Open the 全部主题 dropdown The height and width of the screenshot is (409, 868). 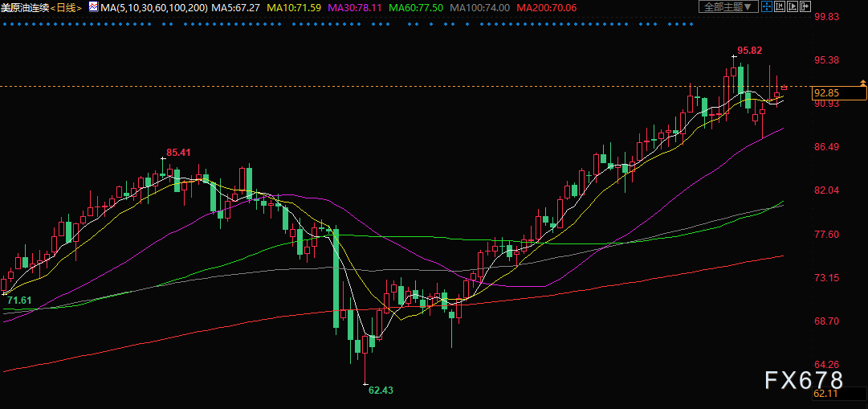tap(728, 6)
